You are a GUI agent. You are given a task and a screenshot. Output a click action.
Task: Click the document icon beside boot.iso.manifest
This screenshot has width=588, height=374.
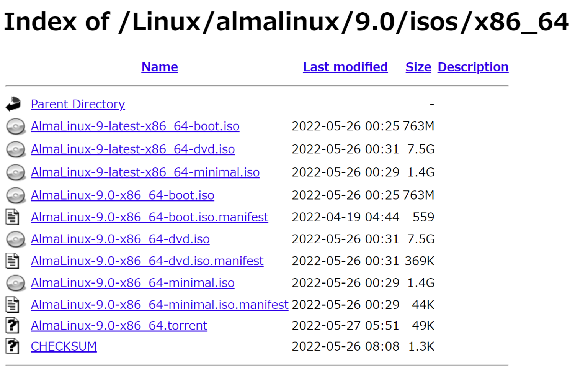13,217
